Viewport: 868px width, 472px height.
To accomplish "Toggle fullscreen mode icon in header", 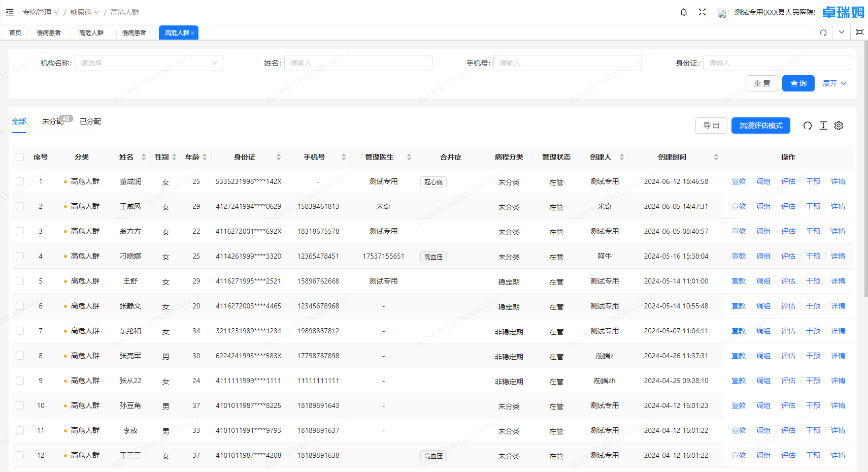I will [x=702, y=12].
